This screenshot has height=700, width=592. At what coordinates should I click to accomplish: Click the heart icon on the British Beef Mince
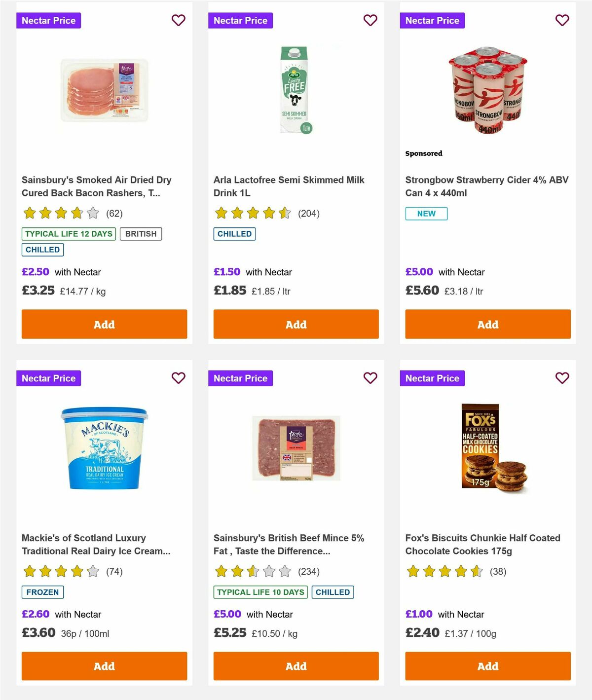tap(370, 378)
